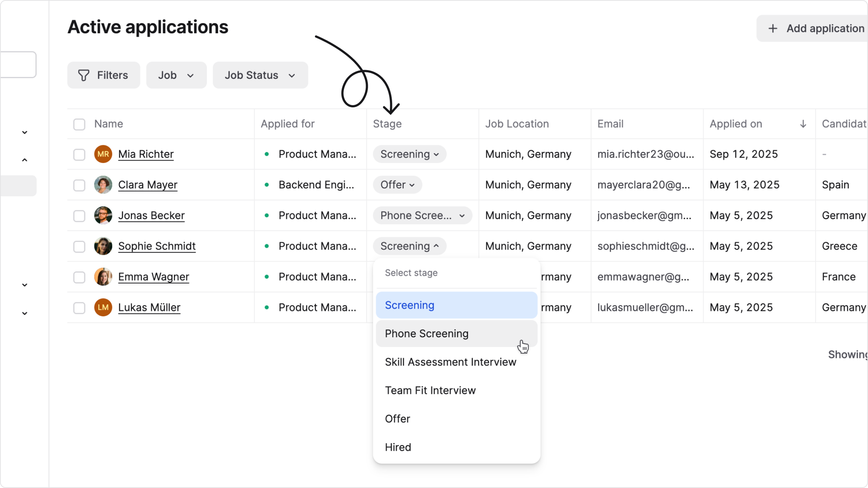This screenshot has width=868, height=488.
Task: Collapse Sophie Schmidt's Screening stage dropdown
Action: click(409, 246)
